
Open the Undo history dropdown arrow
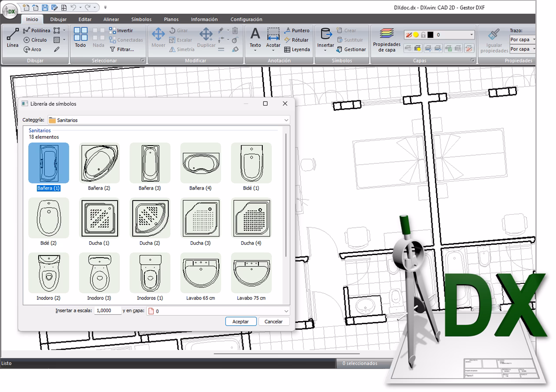(79, 7)
